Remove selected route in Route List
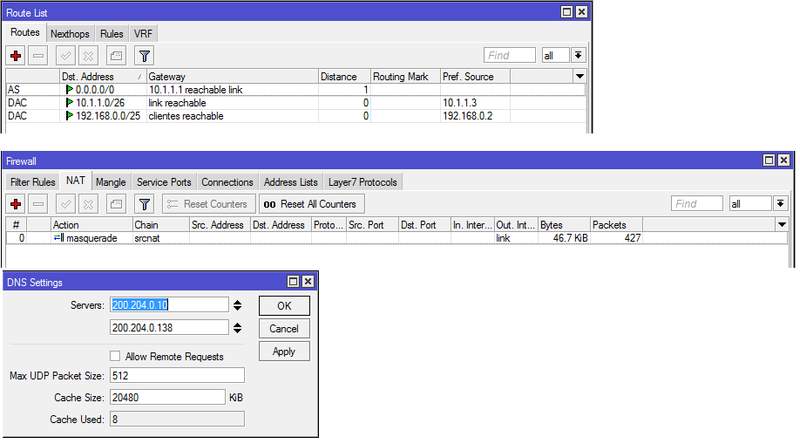This screenshot has height=444, width=800. [x=38, y=56]
